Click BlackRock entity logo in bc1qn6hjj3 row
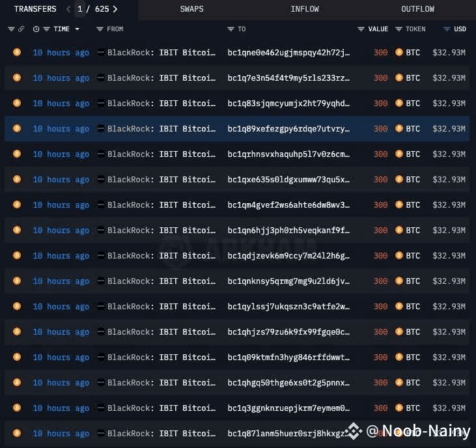 pyautogui.click(x=100, y=231)
